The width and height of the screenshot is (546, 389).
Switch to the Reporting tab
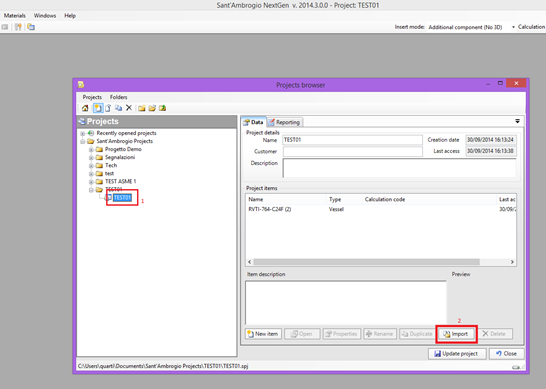[x=284, y=122]
